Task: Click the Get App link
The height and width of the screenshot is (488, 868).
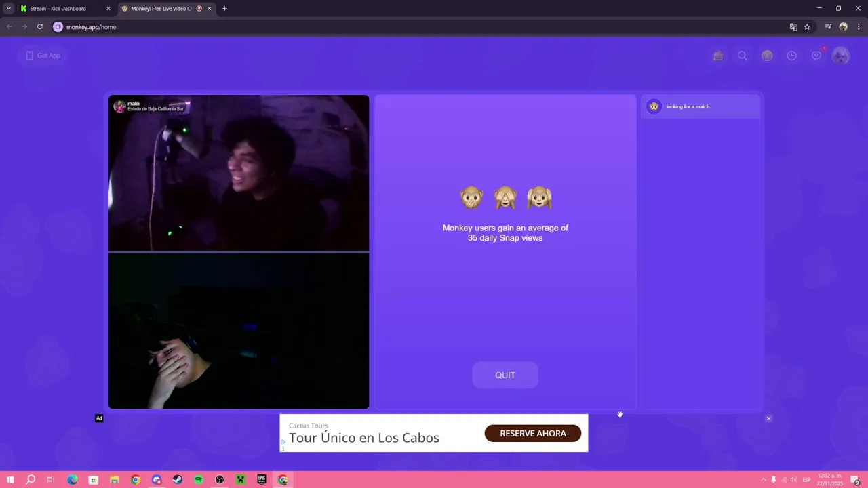Action: (x=43, y=56)
